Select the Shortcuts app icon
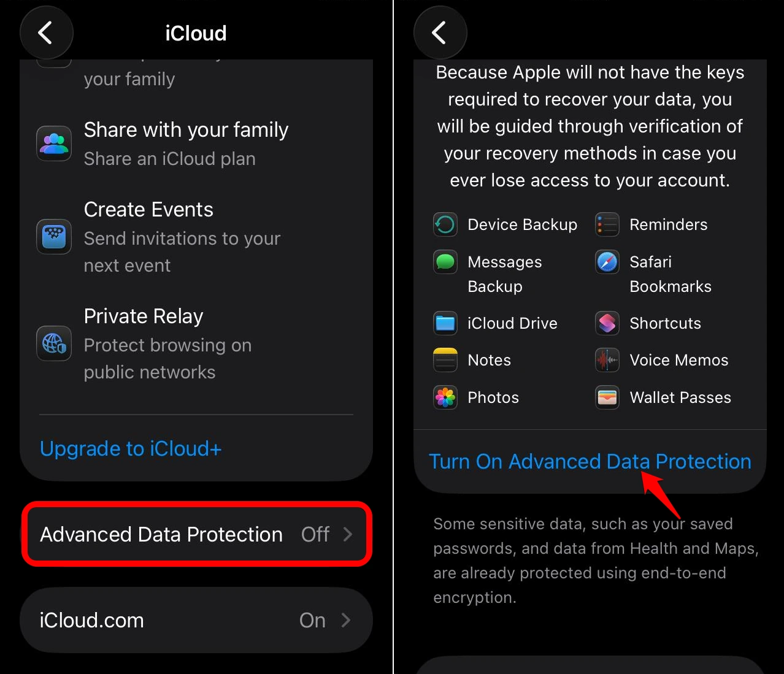 click(x=607, y=323)
